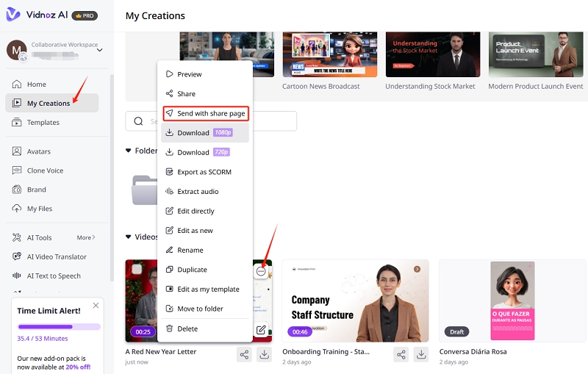Collapse the Folder section
Screen dimensions: 588x374
[x=128, y=151]
